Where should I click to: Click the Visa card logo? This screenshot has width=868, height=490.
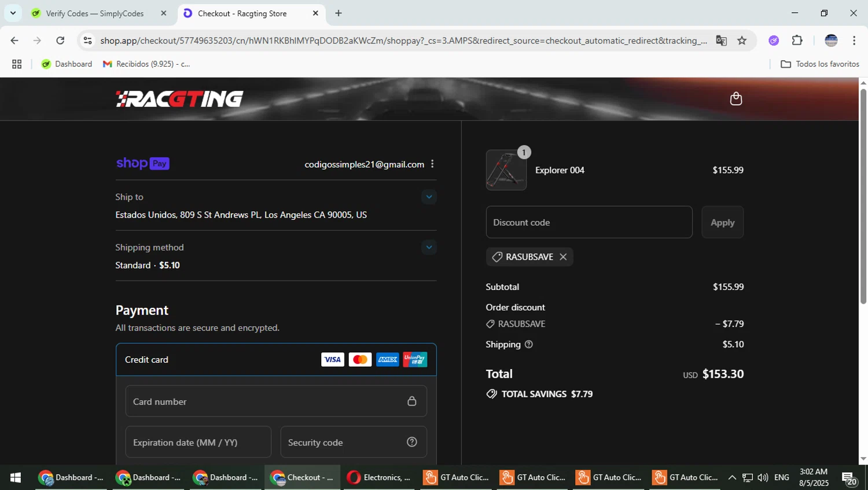[333, 359]
